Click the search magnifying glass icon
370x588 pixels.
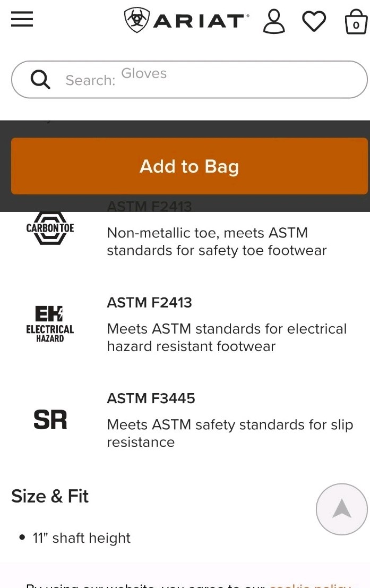[x=40, y=80]
